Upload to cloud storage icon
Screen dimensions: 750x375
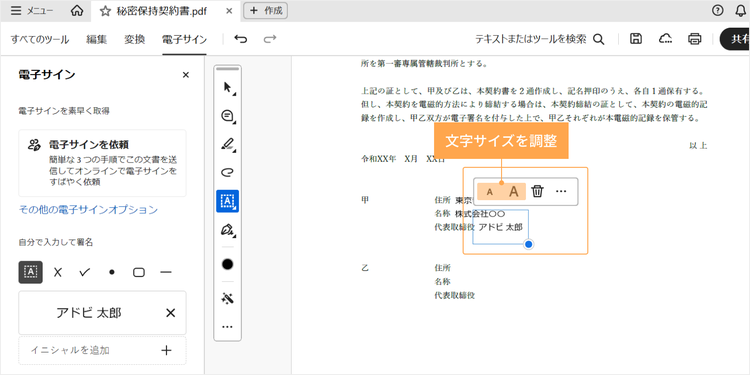[x=665, y=39]
